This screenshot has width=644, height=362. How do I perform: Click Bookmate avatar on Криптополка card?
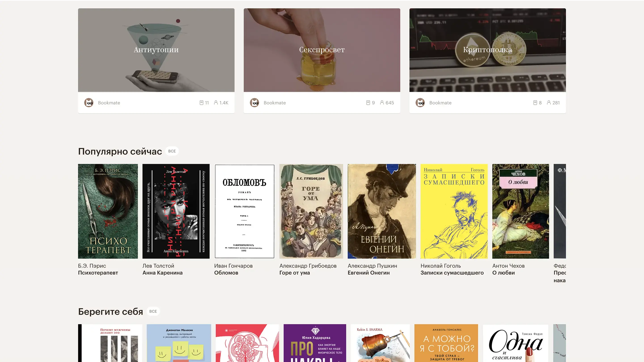(x=420, y=103)
